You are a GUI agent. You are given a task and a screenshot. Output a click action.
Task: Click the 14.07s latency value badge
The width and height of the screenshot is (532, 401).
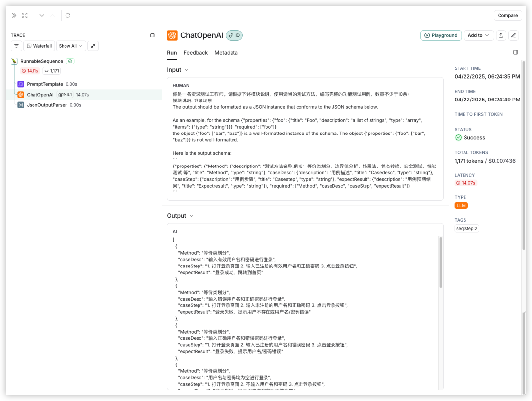[466, 183]
